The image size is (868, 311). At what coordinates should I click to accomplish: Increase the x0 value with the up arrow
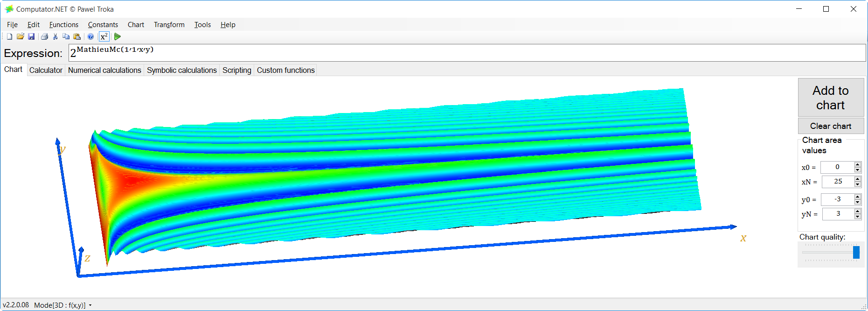[x=857, y=164]
